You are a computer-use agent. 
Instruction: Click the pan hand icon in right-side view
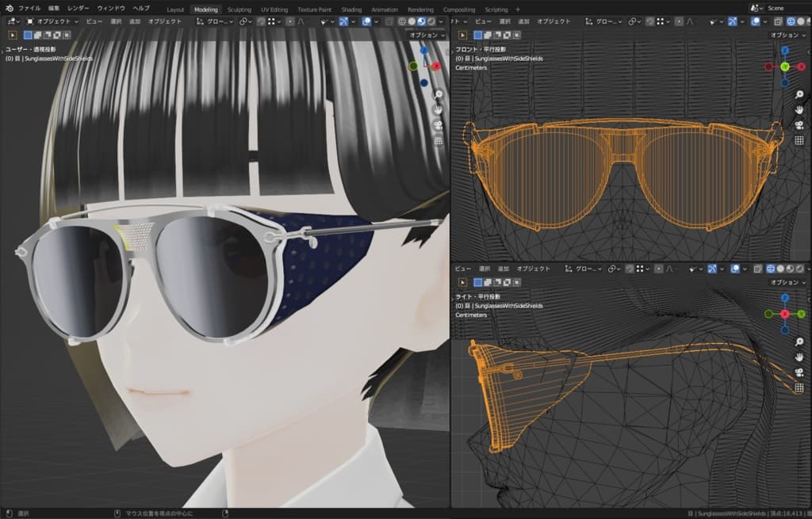(799, 357)
